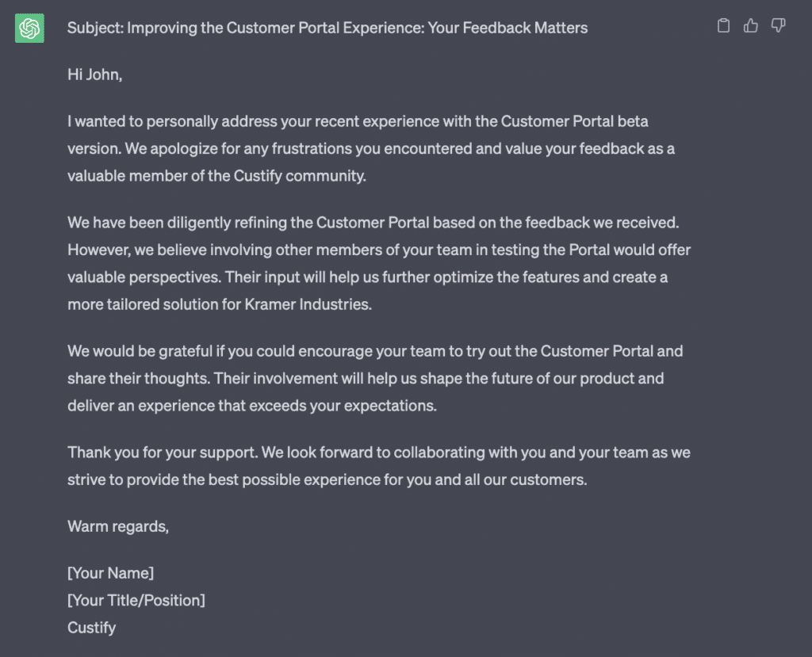Click the "Hi John," greeting
The height and width of the screenshot is (657, 812).
(95, 74)
